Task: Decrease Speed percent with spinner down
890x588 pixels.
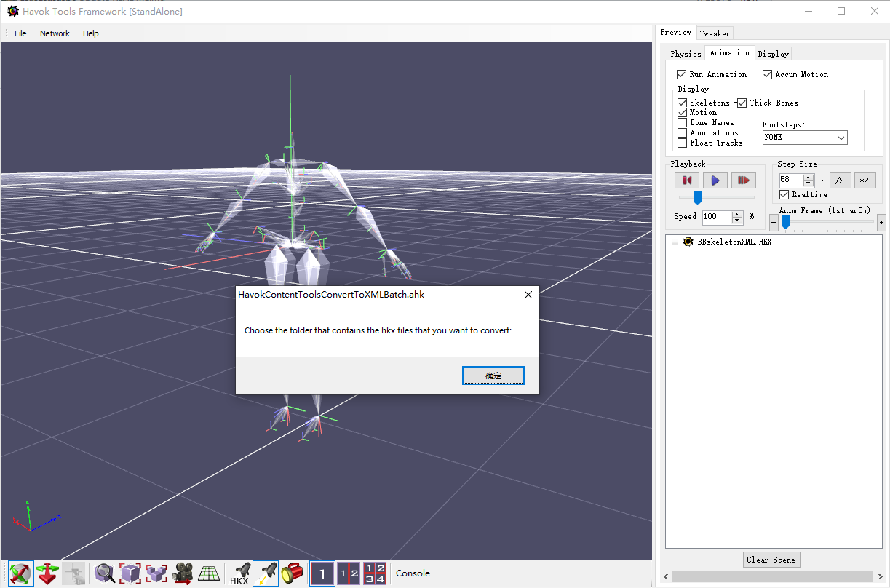Action: [737, 220]
